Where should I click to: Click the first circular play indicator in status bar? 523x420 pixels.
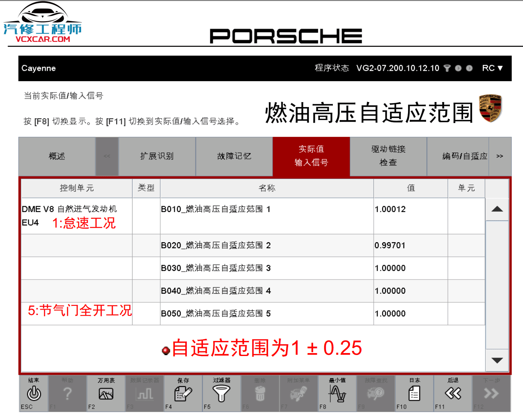pyautogui.click(x=458, y=68)
